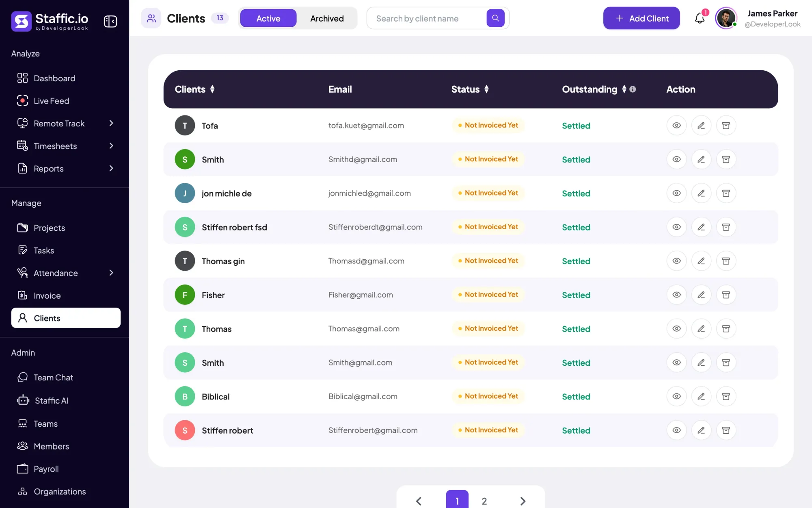This screenshot has height=508, width=812.
Task: Open James Parker profile avatar
Action: (726, 18)
